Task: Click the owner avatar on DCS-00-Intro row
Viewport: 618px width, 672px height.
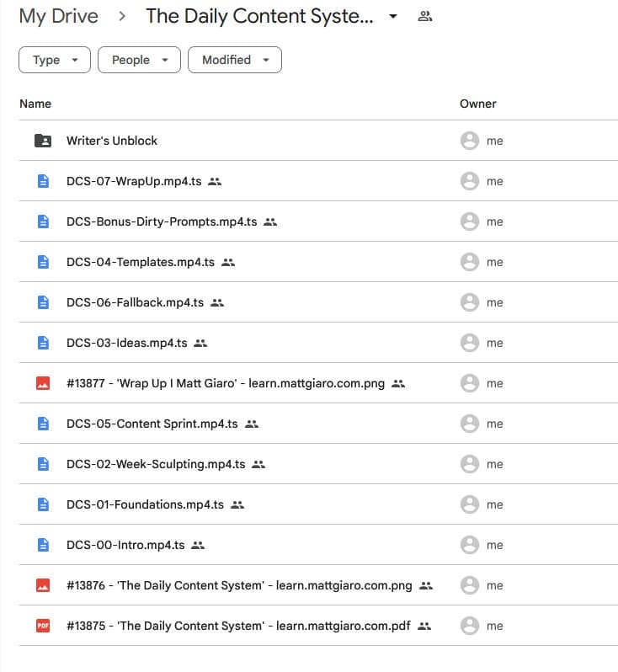Action: 469,545
